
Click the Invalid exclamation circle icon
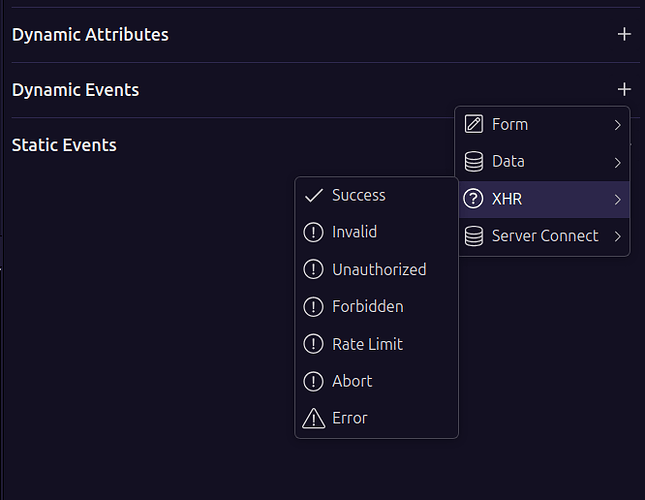pyautogui.click(x=313, y=232)
